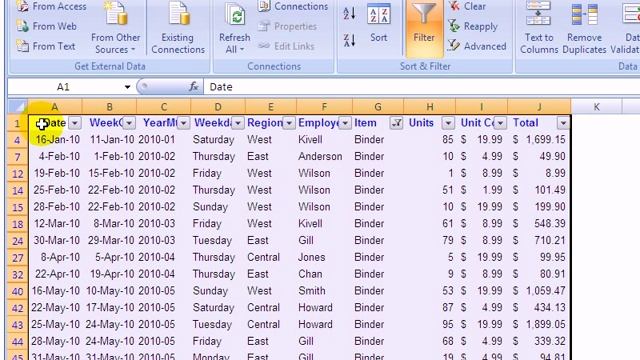Screen dimensions: 640x360
Task: Select row 43 header
Action: (18, 325)
